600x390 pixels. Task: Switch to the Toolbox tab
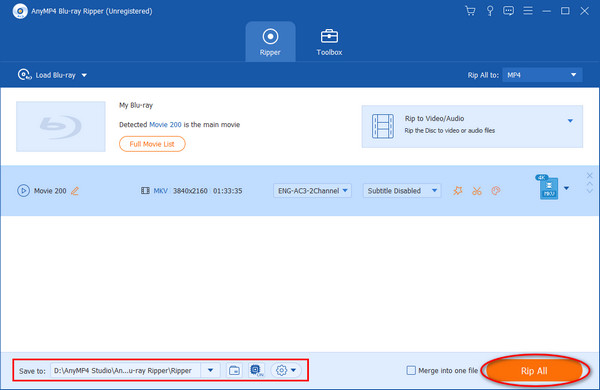point(329,42)
